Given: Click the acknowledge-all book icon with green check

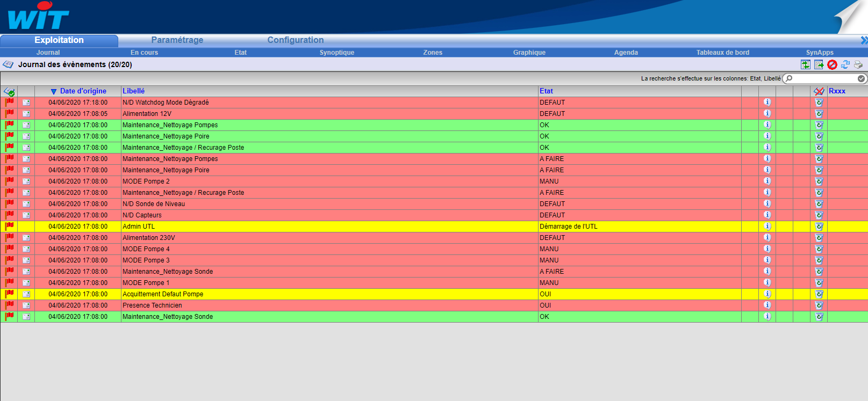Looking at the screenshot, I should (x=9, y=92).
